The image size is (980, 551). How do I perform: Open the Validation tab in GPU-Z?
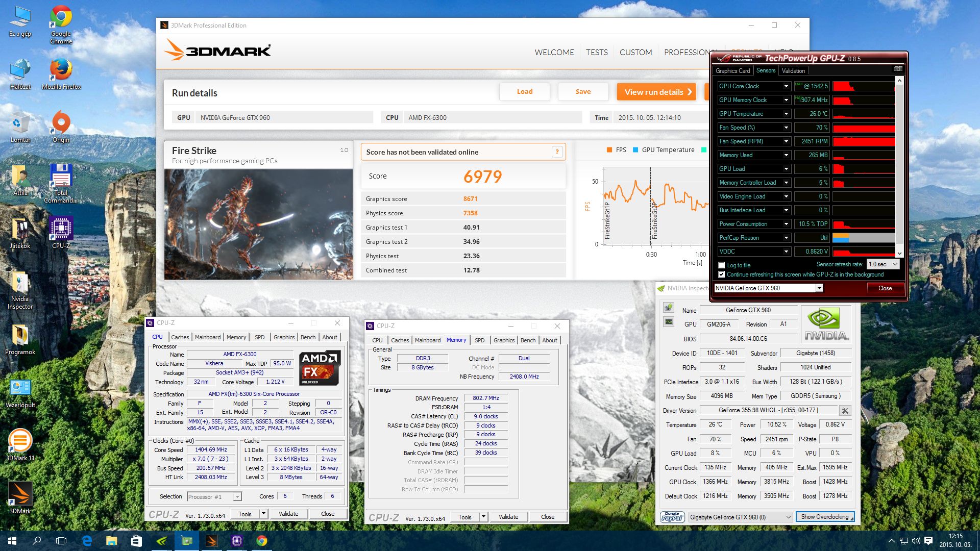[793, 71]
